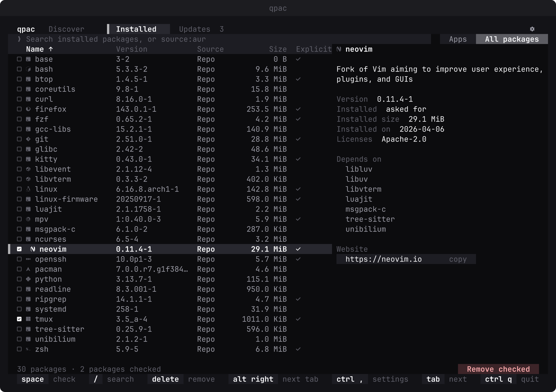Viewport: 556px width, 392px height.
Task: Click the neovim logo in details header
Action: (339, 49)
